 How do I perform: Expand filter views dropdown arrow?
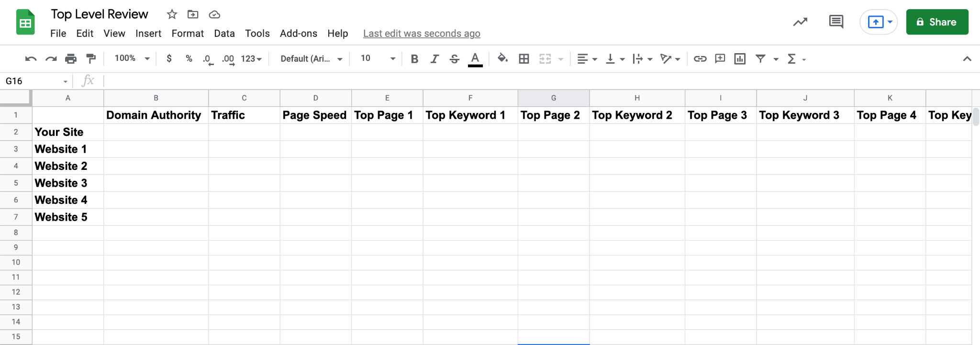tap(776, 59)
